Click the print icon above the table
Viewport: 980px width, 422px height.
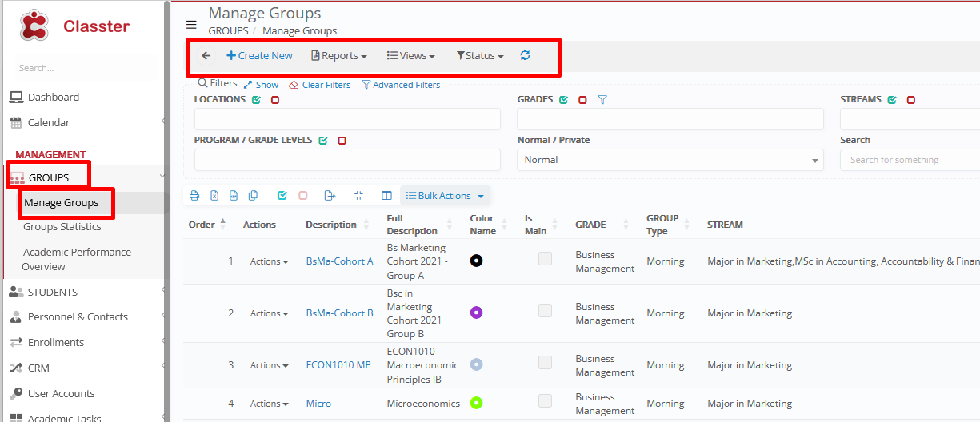point(194,196)
